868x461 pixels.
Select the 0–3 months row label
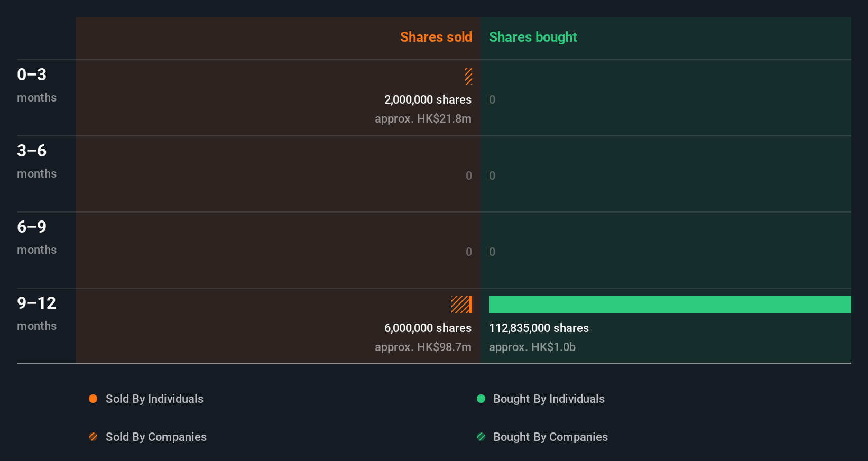coord(36,85)
